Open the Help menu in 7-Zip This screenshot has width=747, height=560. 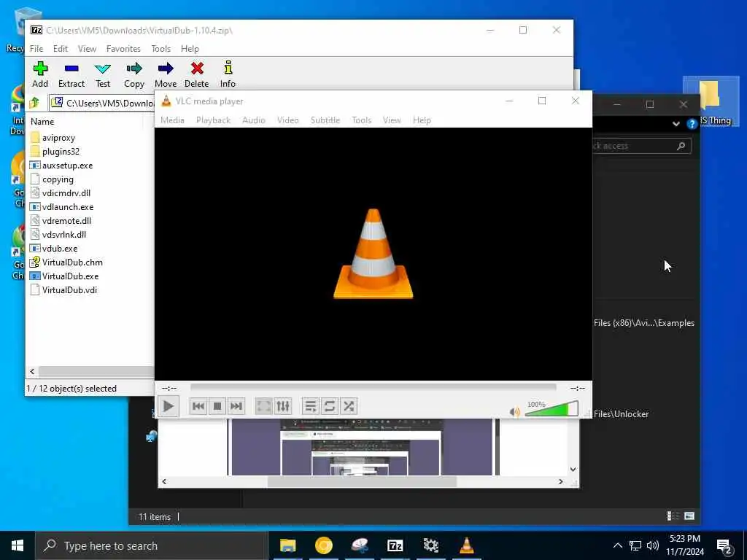click(x=190, y=49)
